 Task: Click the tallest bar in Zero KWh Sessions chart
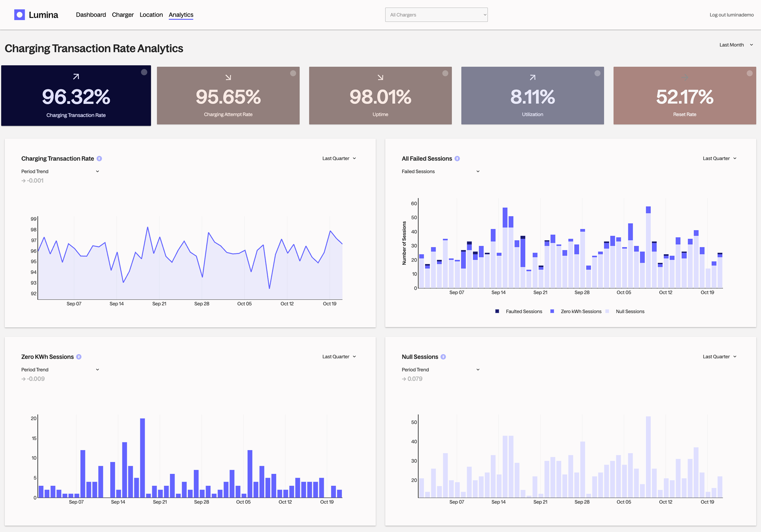142,457
